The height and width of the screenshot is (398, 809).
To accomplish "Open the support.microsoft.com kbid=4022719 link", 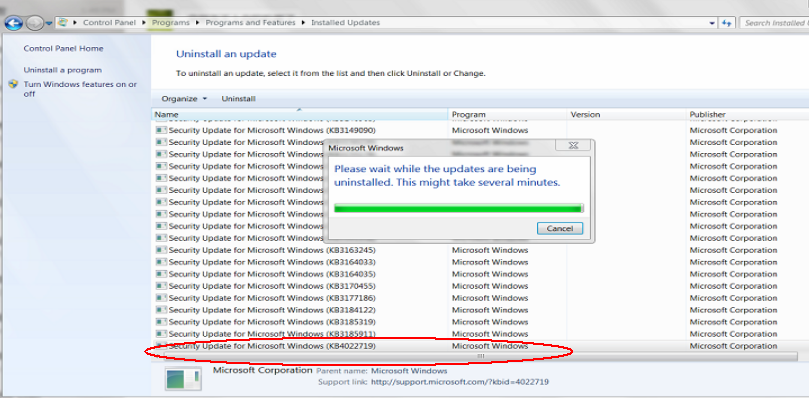I will coord(460,382).
